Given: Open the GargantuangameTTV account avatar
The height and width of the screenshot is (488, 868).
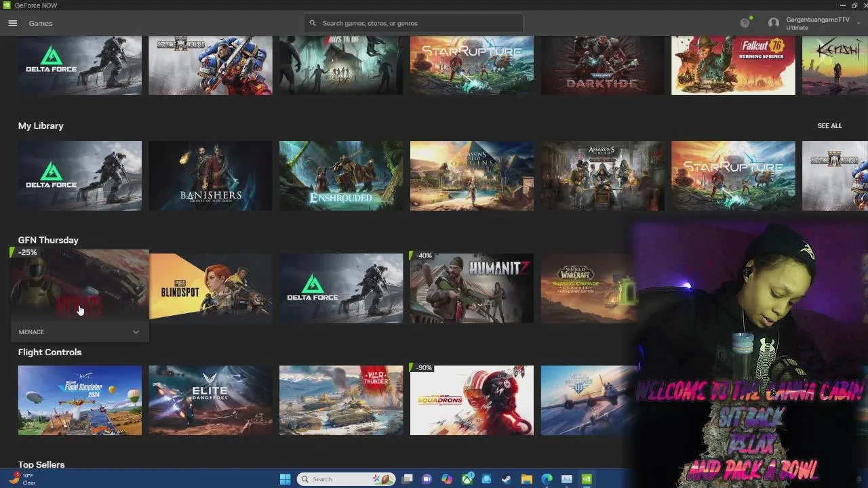Looking at the screenshot, I should click(774, 23).
